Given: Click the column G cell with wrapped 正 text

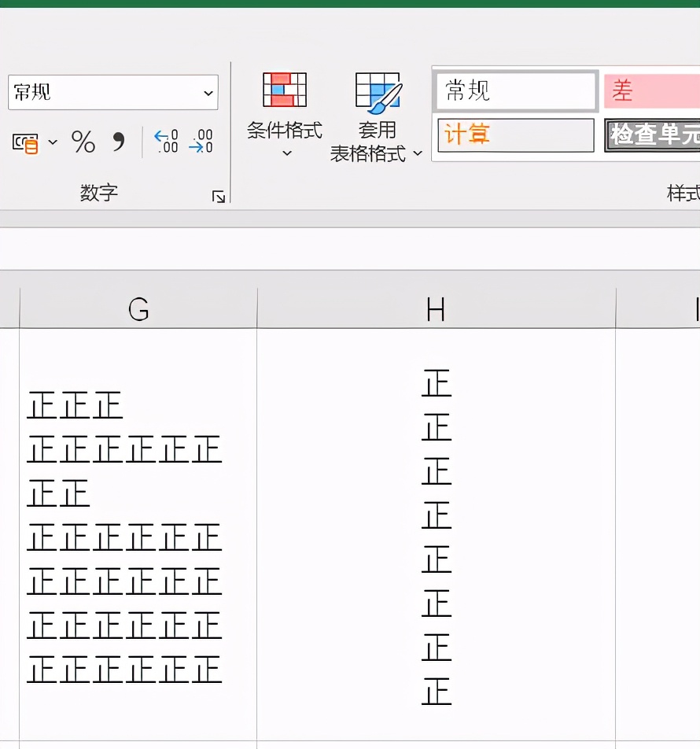Looking at the screenshot, I should 138,535.
